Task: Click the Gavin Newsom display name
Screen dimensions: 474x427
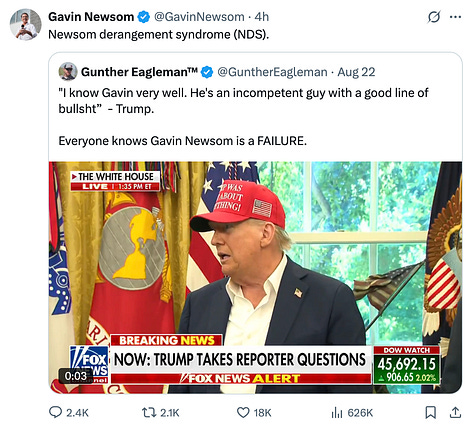Action: coord(91,17)
